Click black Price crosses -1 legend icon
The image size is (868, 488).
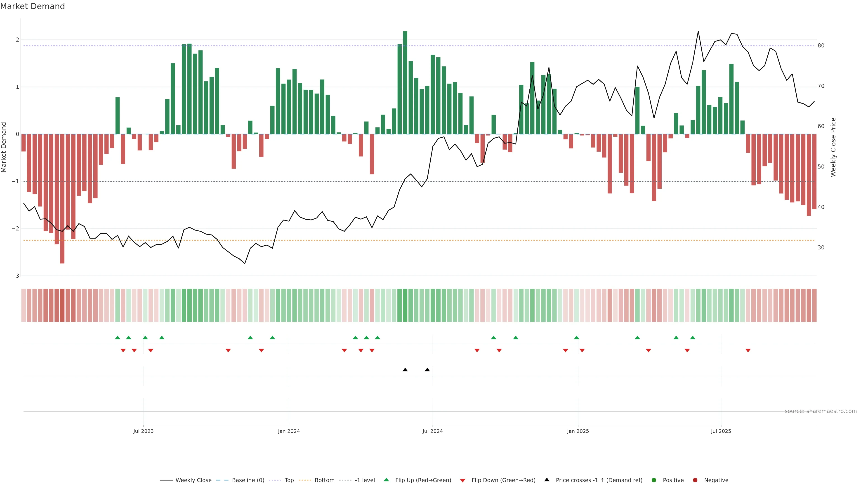point(547,480)
